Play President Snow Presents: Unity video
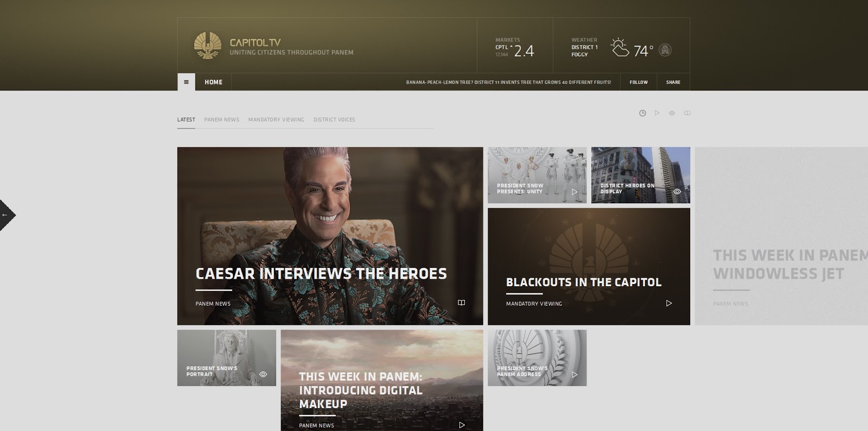This screenshot has height=431, width=868. pos(575,192)
